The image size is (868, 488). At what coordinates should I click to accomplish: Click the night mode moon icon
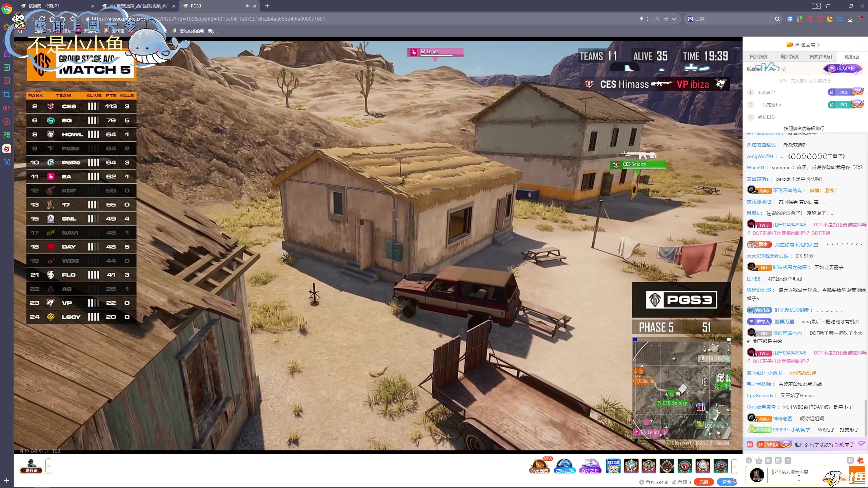click(830, 19)
